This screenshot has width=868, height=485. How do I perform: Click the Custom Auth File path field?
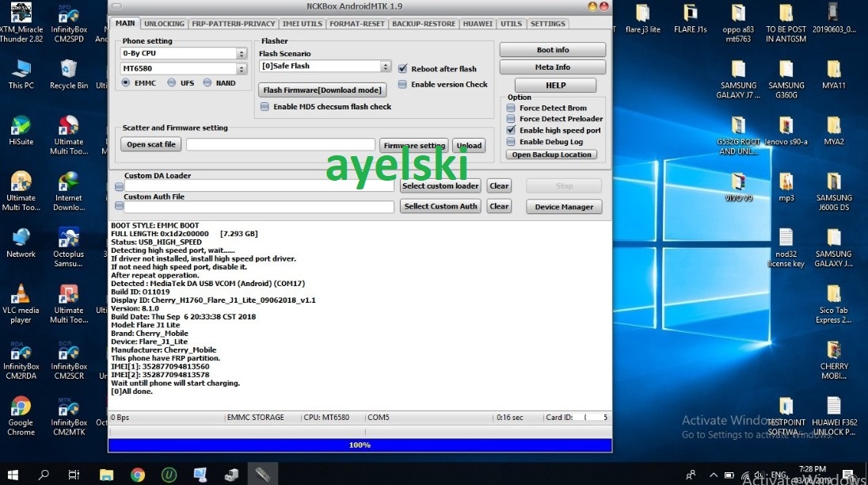tap(259, 207)
